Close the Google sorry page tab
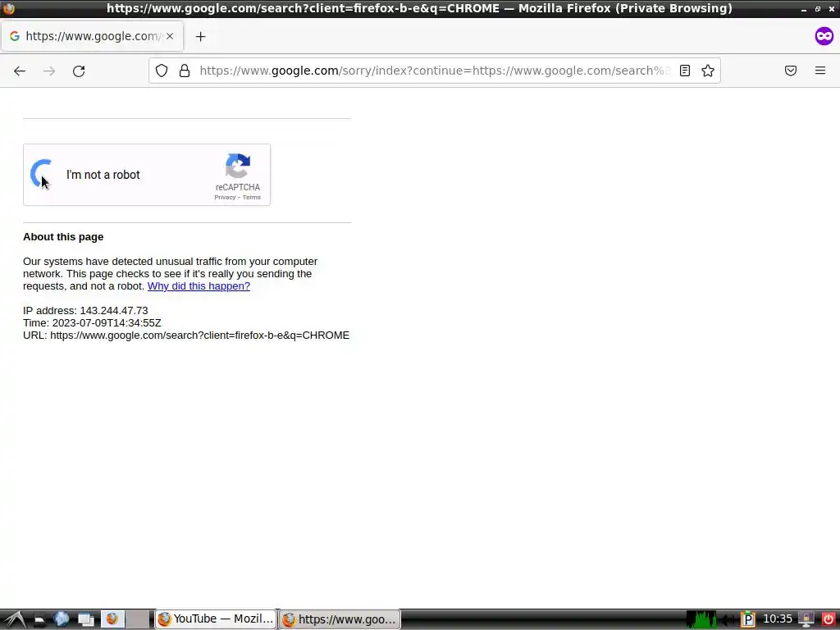Viewport: 840px width, 630px height. click(x=170, y=36)
